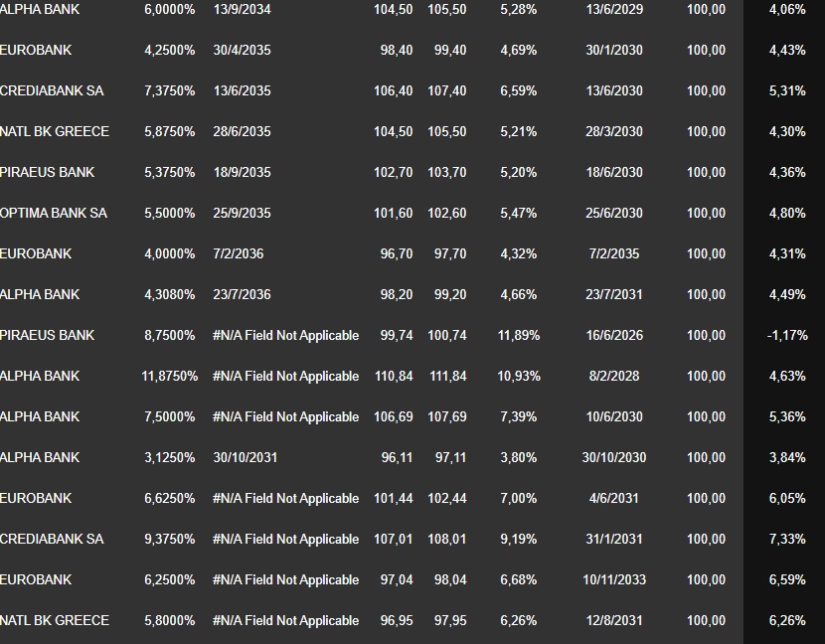Click the 108,01 ask price
Screen dimensions: 825x644
point(446,540)
